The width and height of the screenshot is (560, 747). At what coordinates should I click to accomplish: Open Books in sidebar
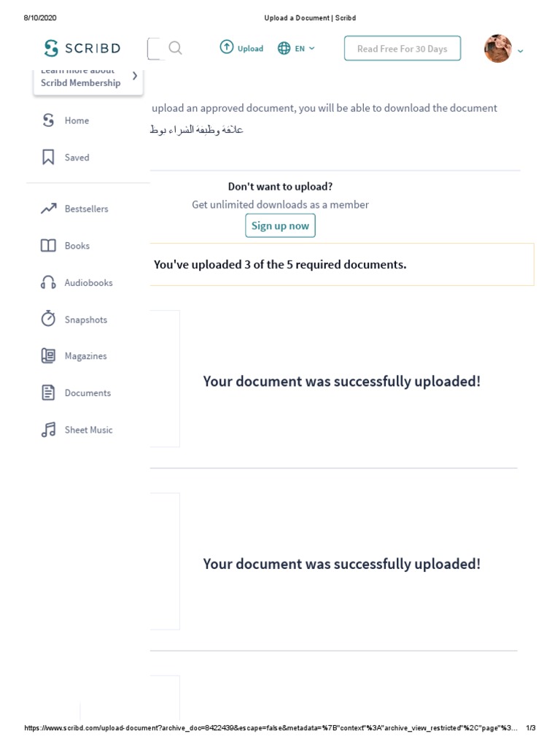(77, 246)
